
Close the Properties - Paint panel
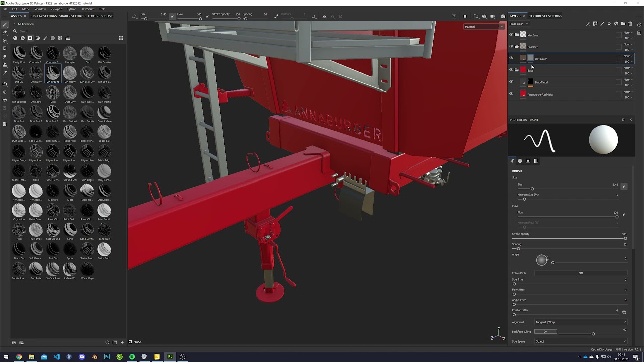[631, 120]
